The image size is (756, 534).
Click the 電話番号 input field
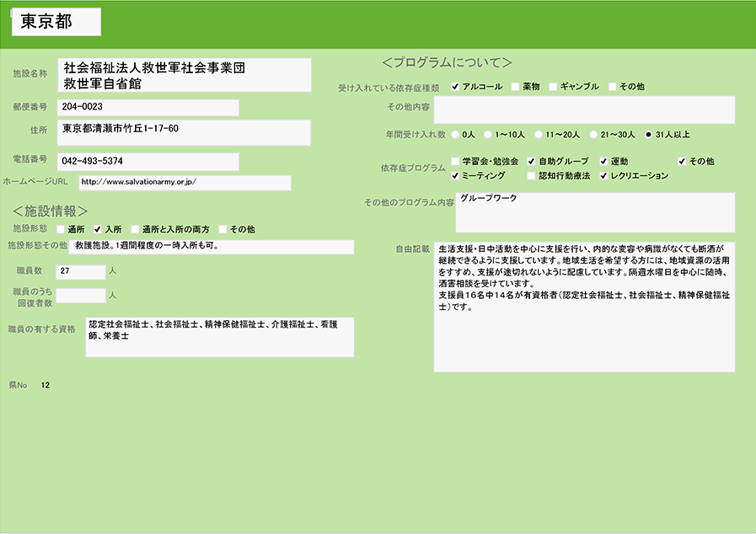pyautogui.click(x=147, y=161)
